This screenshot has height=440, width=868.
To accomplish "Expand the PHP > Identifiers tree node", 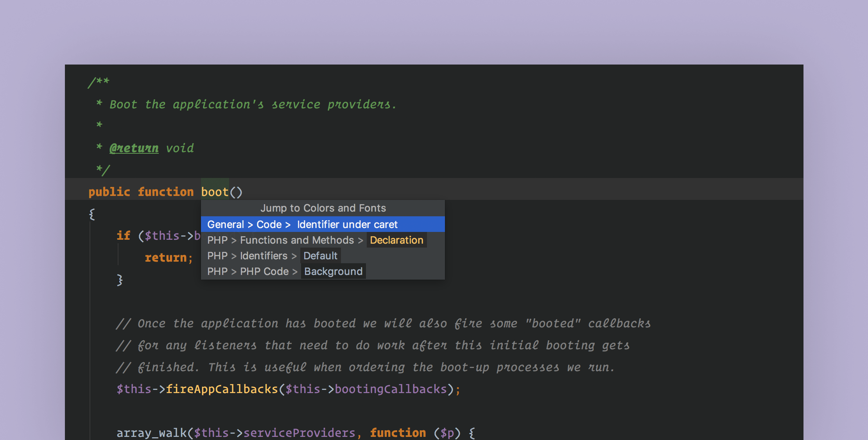I will coord(264,255).
